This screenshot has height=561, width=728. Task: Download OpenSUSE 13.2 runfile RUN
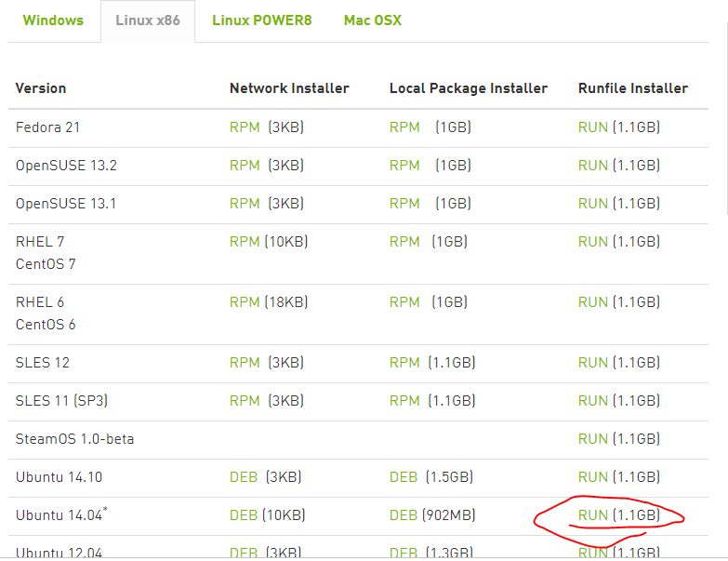(593, 166)
